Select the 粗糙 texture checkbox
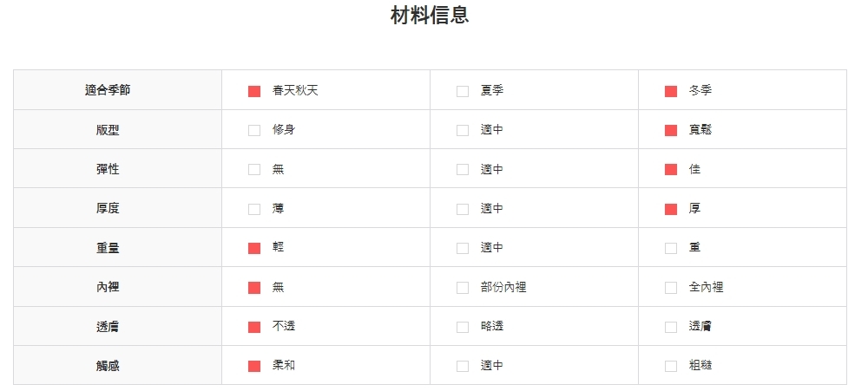The image size is (868, 391). click(x=671, y=366)
